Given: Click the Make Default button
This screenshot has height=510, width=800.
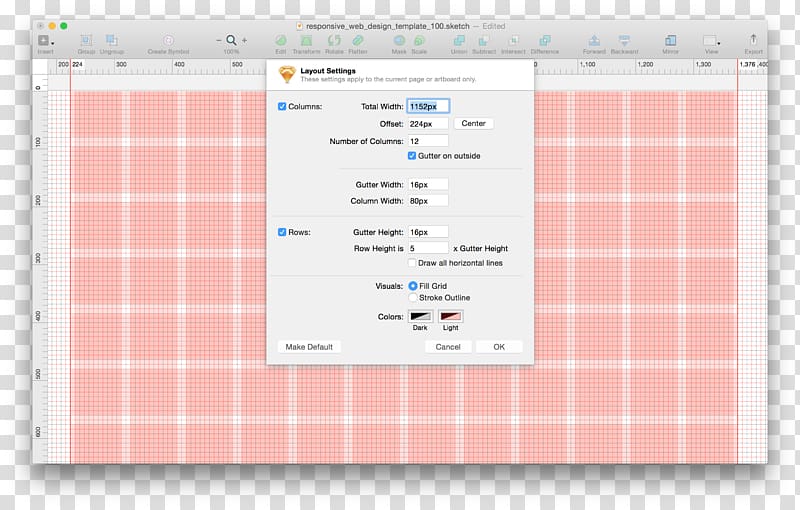Looking at the screenshot, I should tap(309, 347).
